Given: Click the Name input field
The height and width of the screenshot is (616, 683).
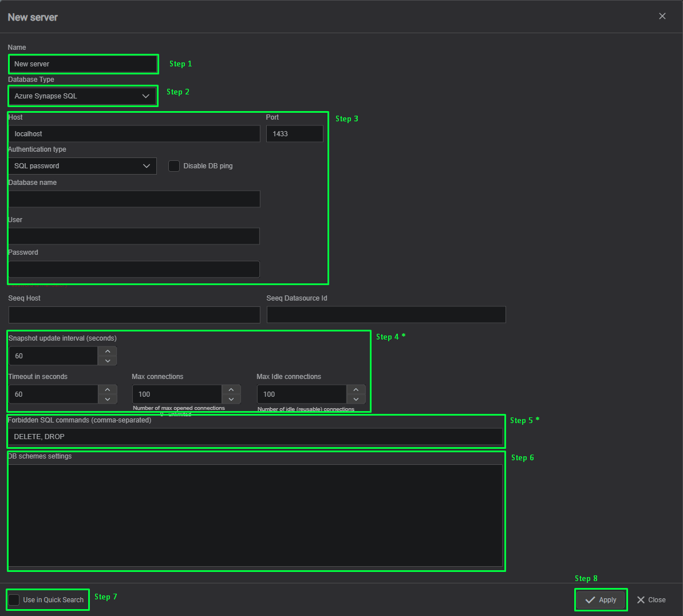Looking at the screenshot, I should [x=83, y=64].
